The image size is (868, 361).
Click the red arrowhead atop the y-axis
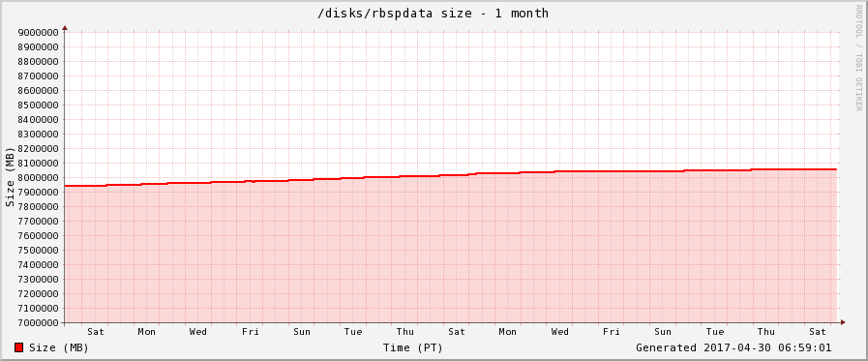tap(65, 27)
